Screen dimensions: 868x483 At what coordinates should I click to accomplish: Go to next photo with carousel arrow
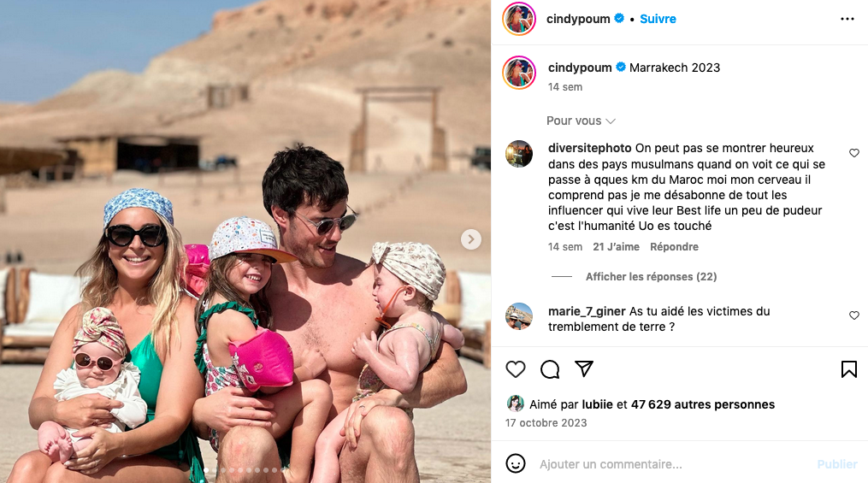(471, 239)
